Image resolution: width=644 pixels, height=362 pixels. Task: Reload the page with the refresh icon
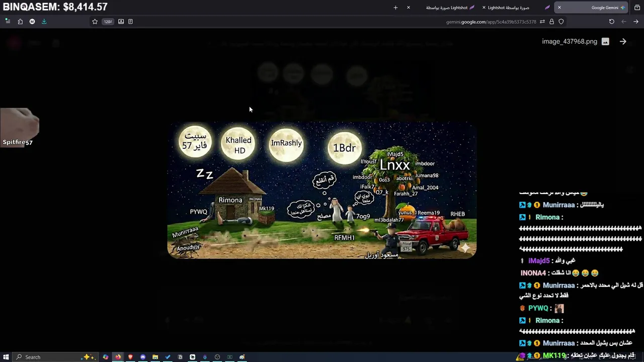[611, 22]
